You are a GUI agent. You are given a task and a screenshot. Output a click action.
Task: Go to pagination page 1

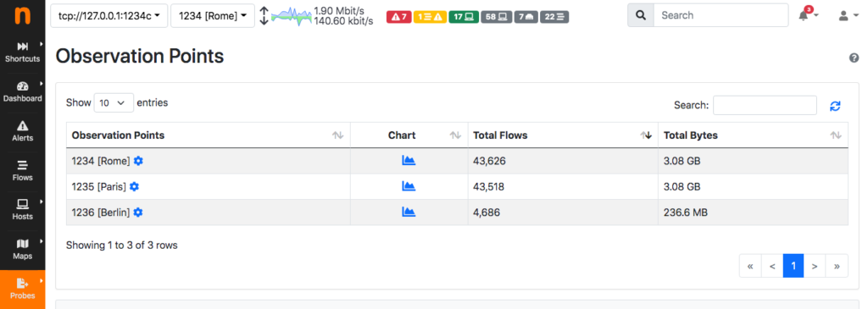(793, 266)
